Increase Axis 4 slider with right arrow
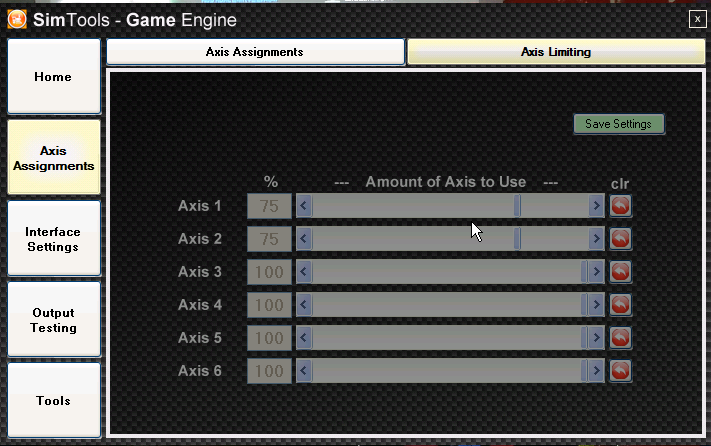 click(596, 305)
